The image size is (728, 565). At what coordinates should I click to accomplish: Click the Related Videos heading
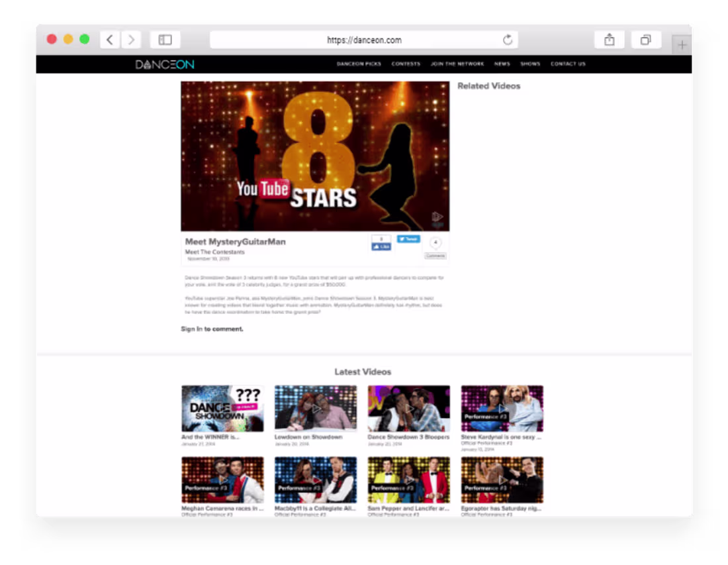[x=489, y=86]
